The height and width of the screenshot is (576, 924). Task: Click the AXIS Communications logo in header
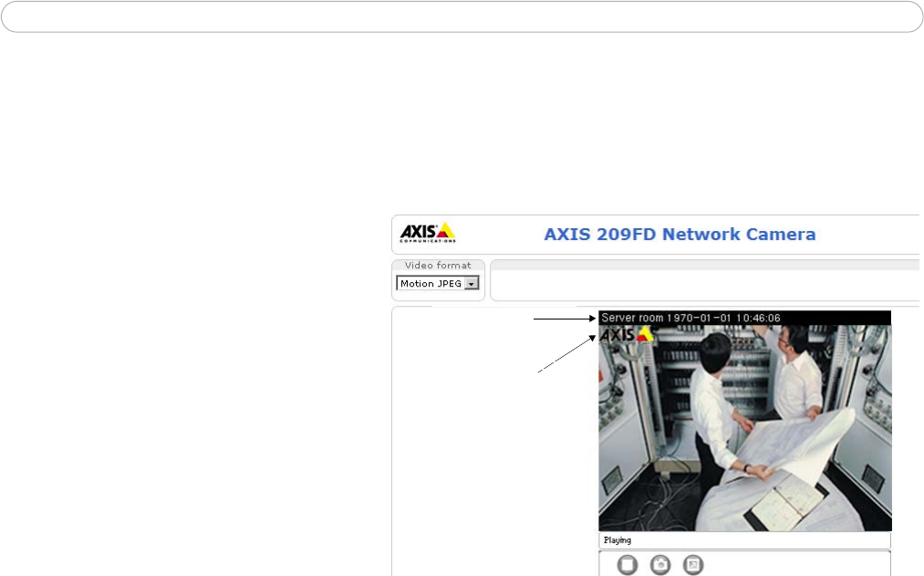click(x=427, y=233)
